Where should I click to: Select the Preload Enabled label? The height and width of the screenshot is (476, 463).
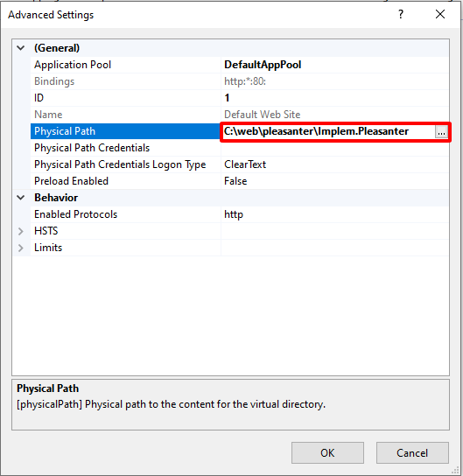72,181
